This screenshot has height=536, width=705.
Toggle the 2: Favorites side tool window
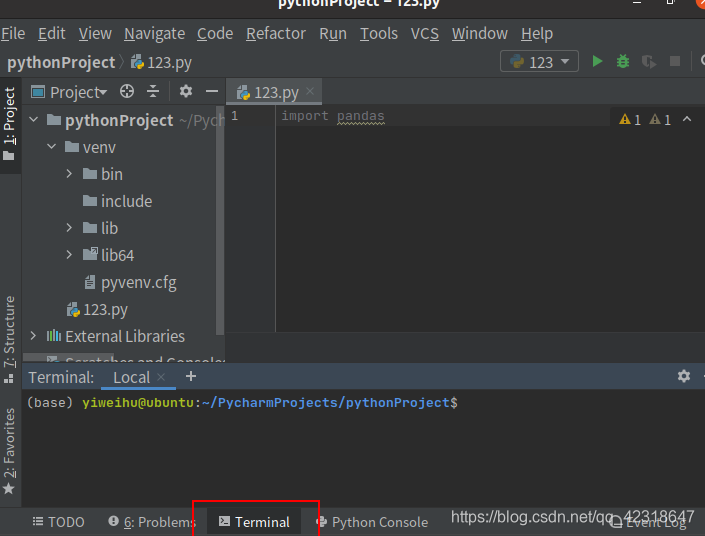tap(10, 451)
